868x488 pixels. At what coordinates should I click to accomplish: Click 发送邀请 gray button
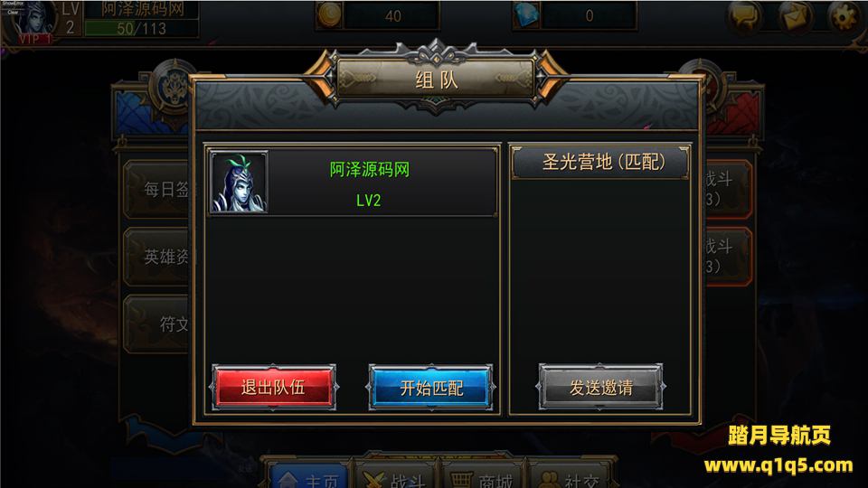600,387
